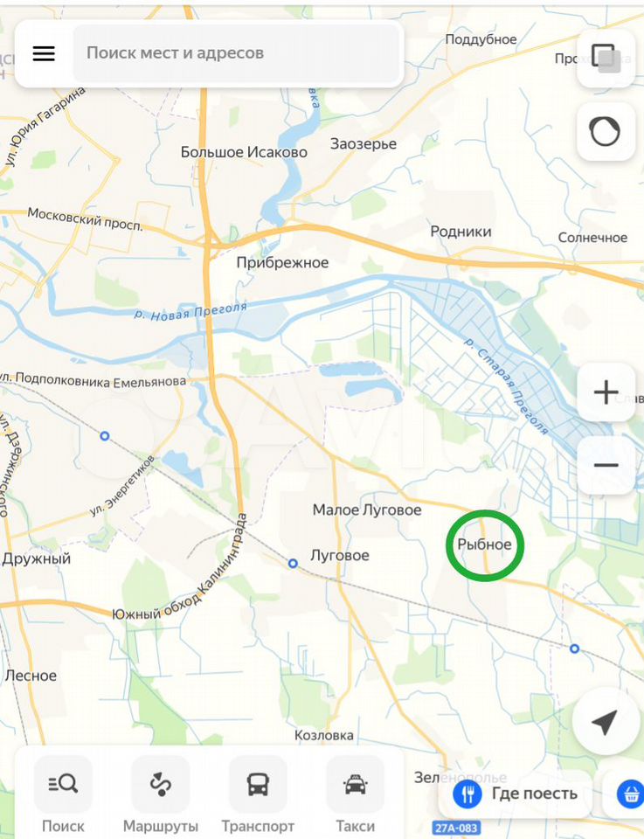The width and height of the screenshot is (644, 839).
Task: Zoom out with the minus button
Action: (x=606, y=465)
